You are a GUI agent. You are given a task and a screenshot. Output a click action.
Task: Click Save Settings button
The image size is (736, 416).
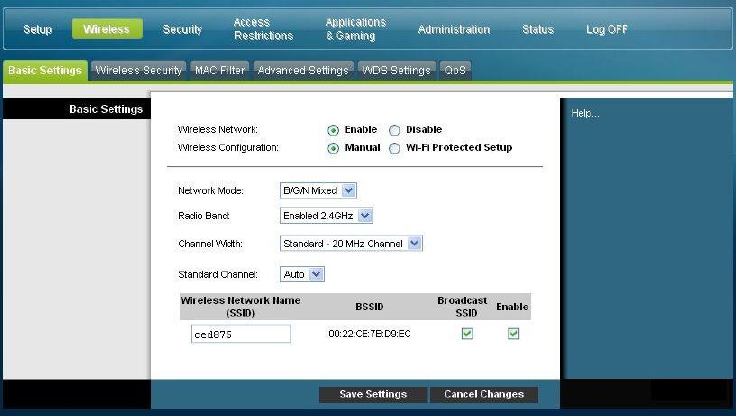click(x=373, y=394)
